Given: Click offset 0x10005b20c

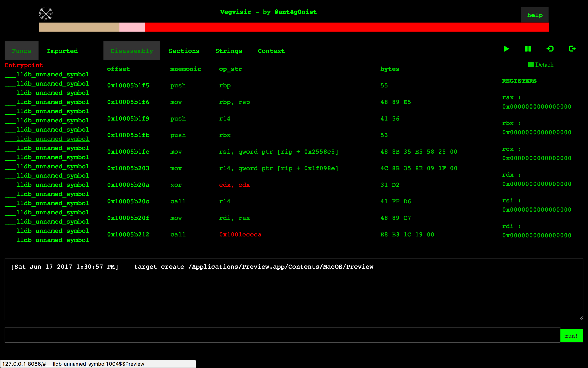Looking at the screenshot, I should [x=128, y=201].
